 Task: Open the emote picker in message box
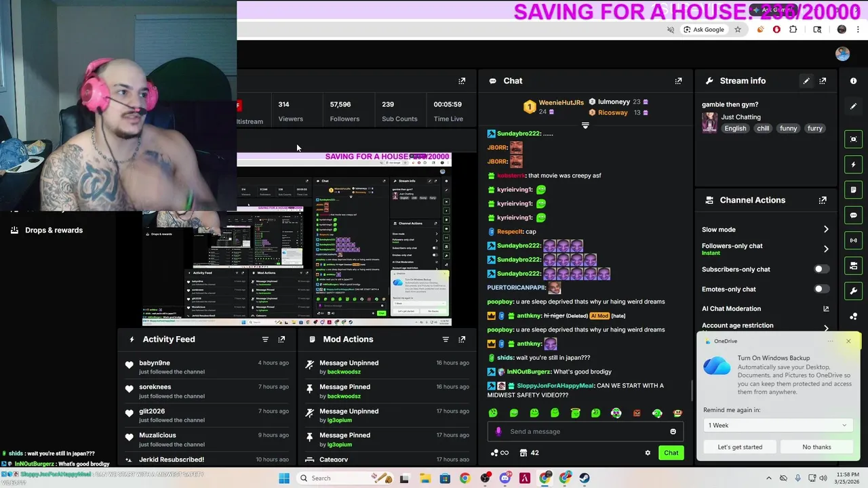coord(673,431)
